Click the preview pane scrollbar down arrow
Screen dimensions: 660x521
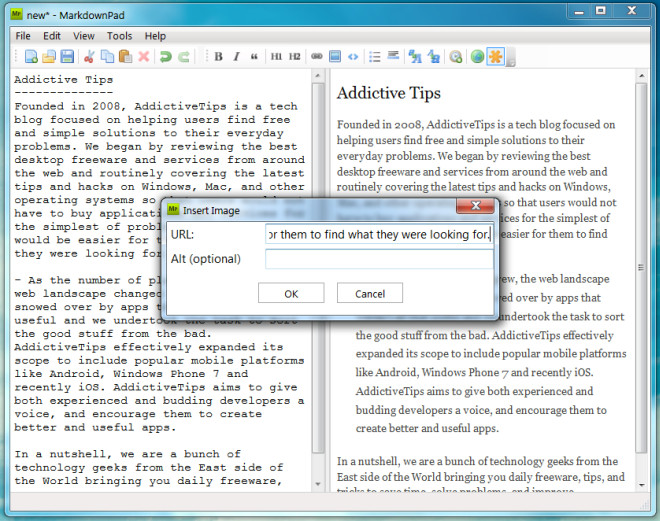(641, 485)
